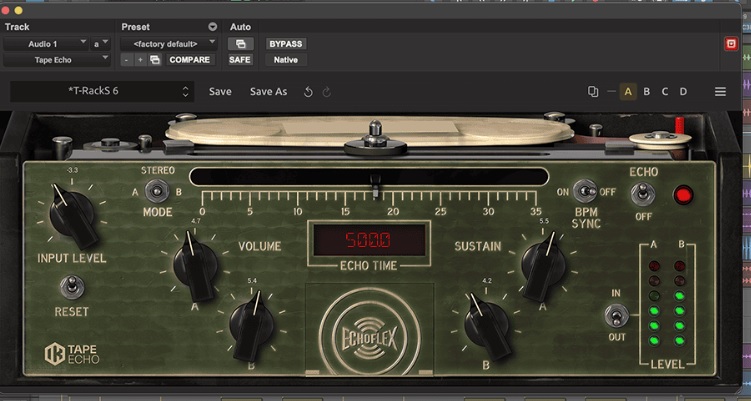Viewport: 751px width, 401px height.
Task: Flip the RESET toggle switch
Action: (72, 287)
